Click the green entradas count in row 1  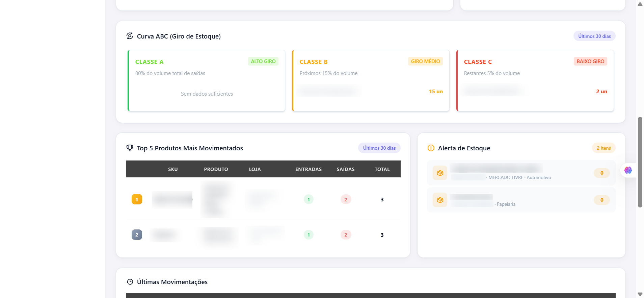[308, 199]
